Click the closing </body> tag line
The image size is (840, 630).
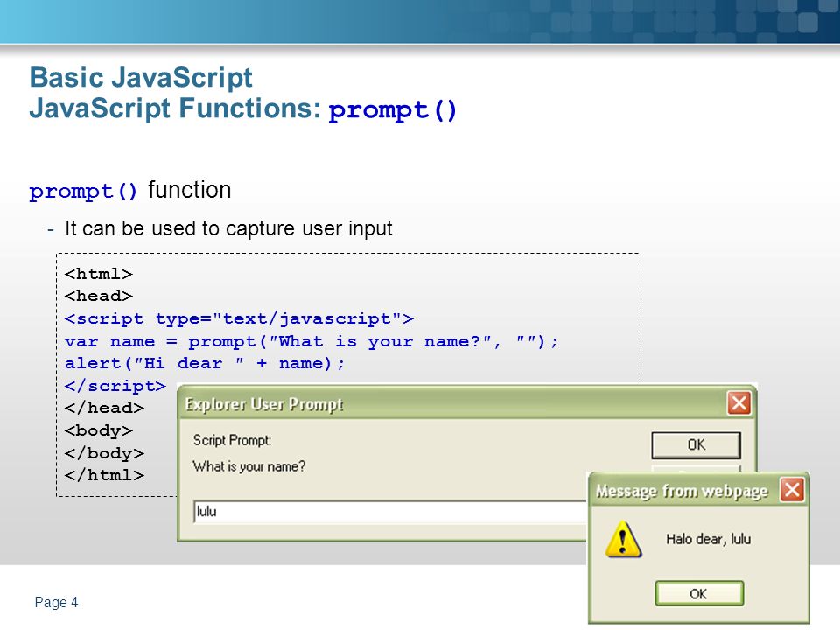coord(104,453)
